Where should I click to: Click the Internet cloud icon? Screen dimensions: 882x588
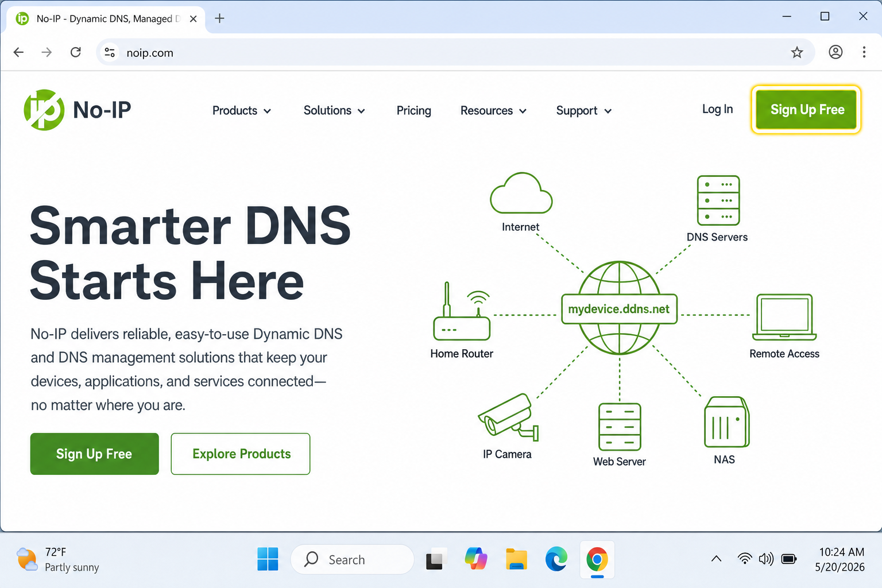click(x=521, y=194)
